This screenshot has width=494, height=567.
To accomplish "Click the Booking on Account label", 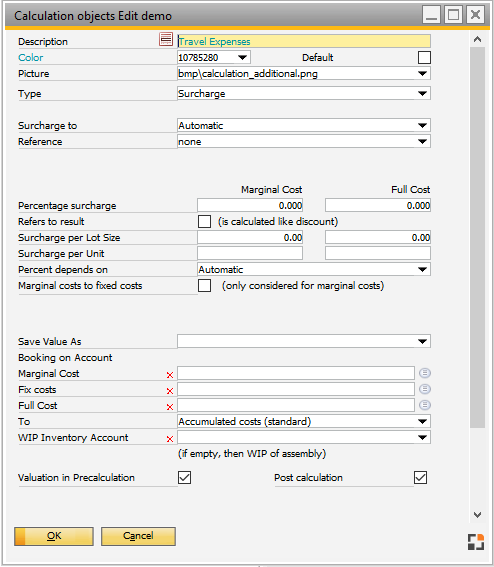I will click(65, 358).
